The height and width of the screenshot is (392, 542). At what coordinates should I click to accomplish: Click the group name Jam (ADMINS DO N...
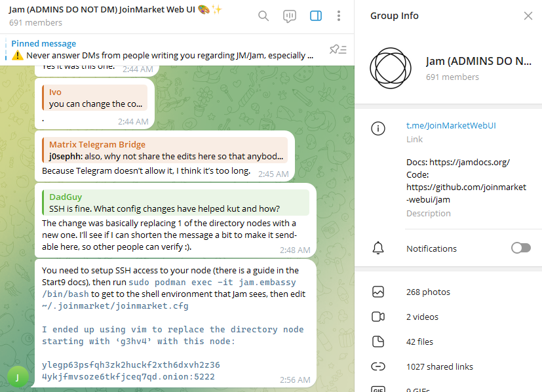478,61
